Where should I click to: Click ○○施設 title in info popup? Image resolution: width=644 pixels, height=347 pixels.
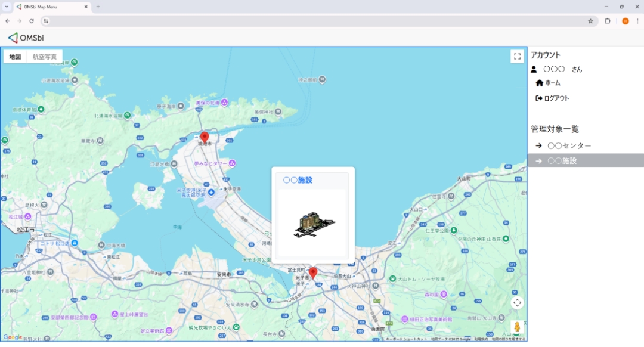pos(298,180)
